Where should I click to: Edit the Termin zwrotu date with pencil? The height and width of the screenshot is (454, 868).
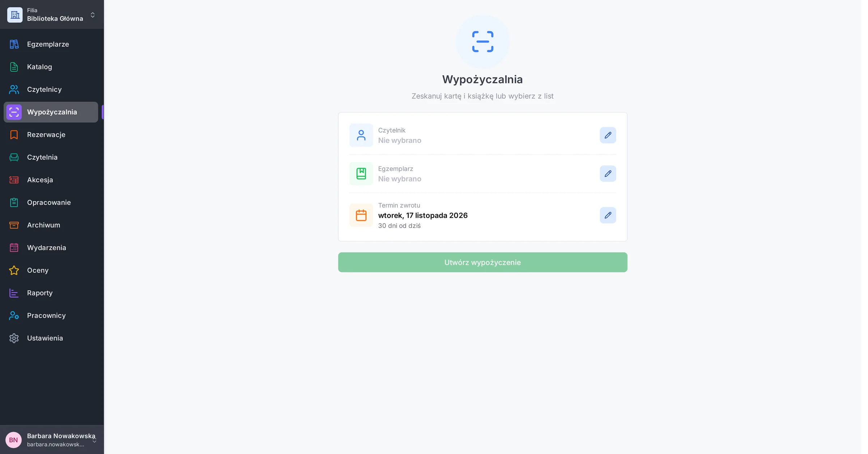(608, 215)
